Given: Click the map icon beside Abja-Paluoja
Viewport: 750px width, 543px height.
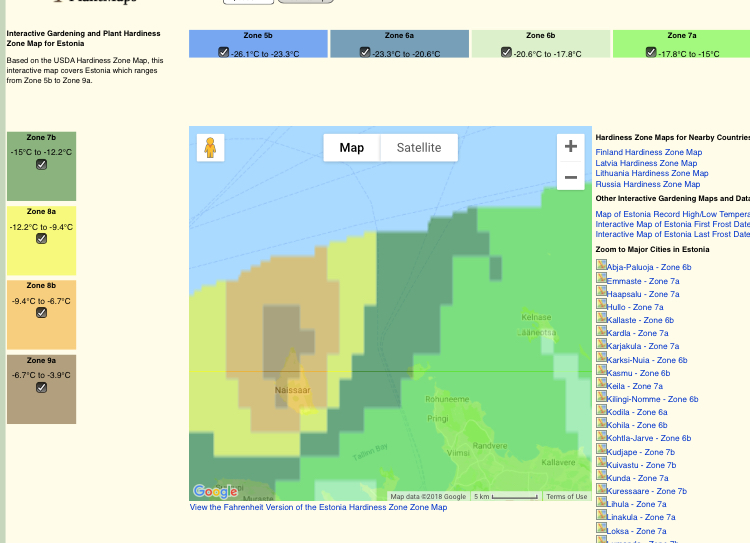Looking at the screenshot, I should [x=601, y=266].
